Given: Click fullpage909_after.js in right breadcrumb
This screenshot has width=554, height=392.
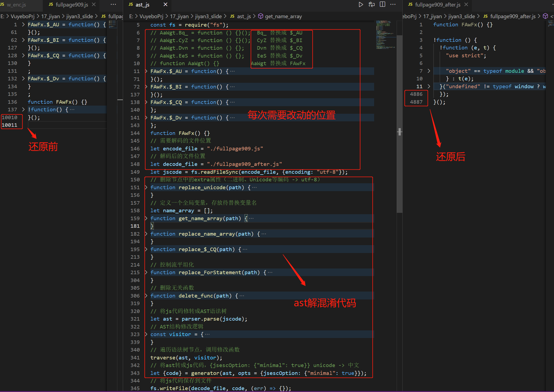Looking at the screenshot, I should [x=513, y=17].
